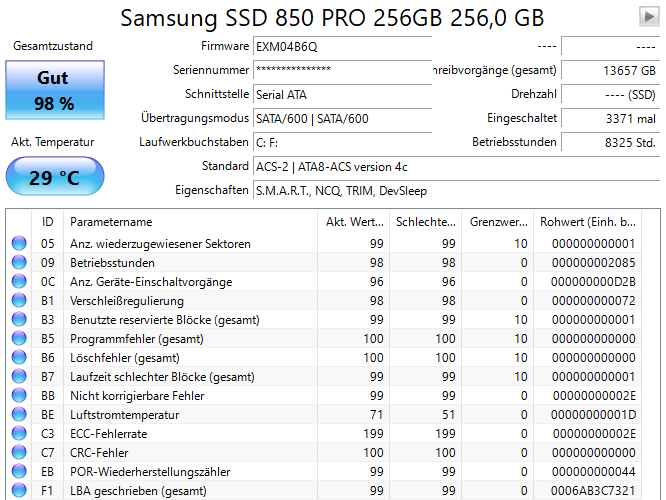Click the masked Seriennummer field
666x500 pixels.
click(342, 70)
